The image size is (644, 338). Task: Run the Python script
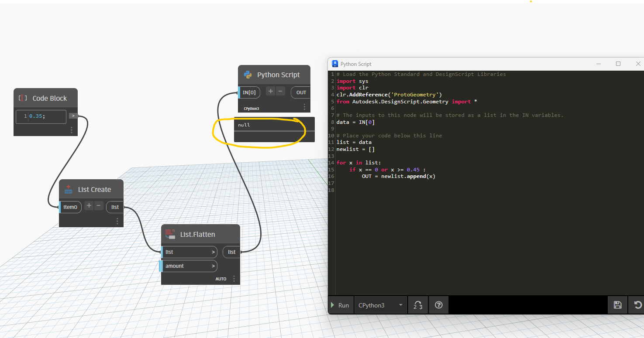pos(340,305)
